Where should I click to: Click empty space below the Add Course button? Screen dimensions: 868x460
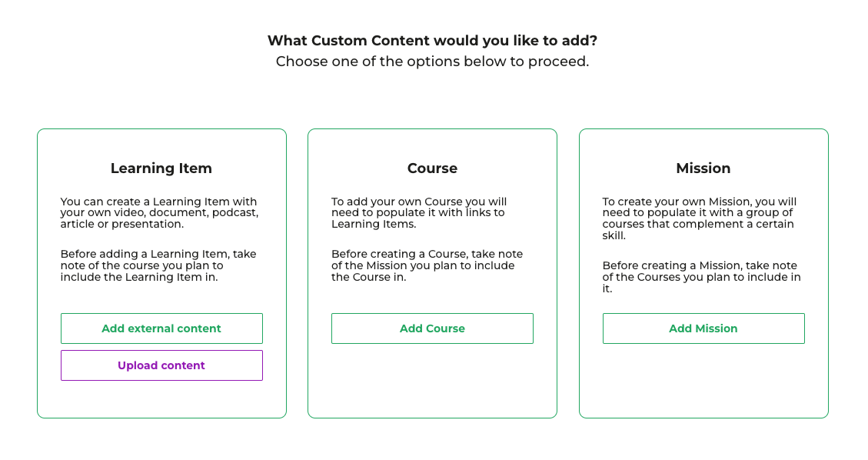click(x=432, y=381)
